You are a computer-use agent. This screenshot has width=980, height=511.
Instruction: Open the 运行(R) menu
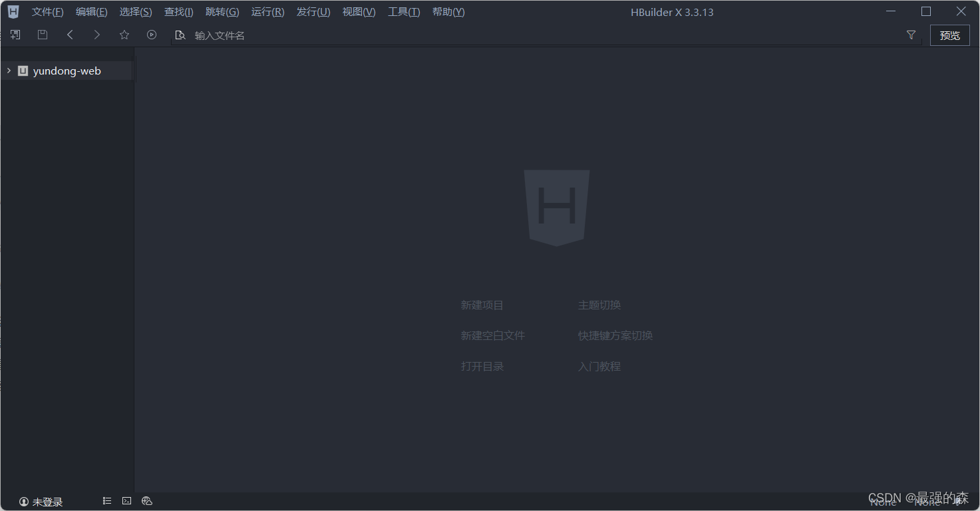coord(268,12)
